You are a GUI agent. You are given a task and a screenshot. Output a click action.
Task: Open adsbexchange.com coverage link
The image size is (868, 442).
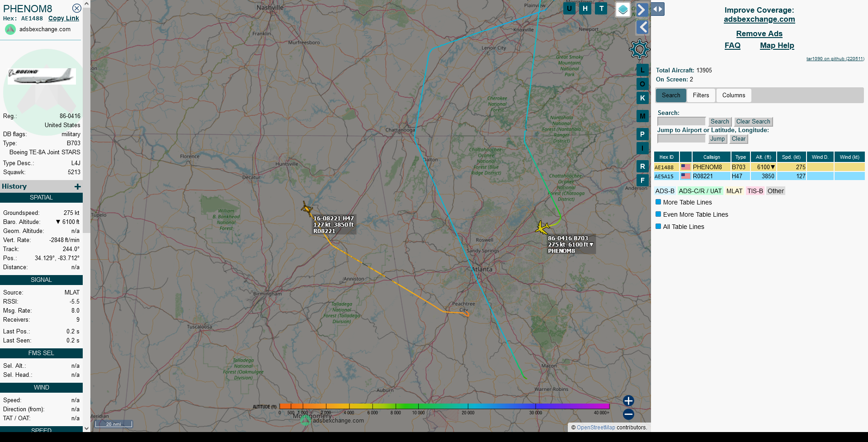pyautogui.click(x=759, y=19)
